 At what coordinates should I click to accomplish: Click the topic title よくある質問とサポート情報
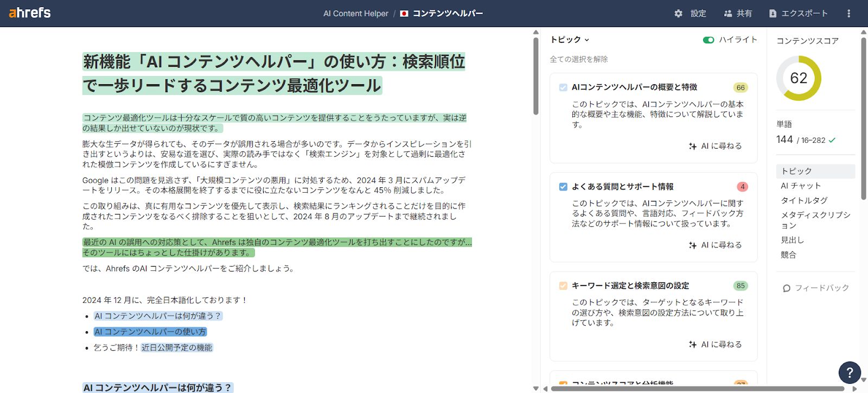point(623,187)
